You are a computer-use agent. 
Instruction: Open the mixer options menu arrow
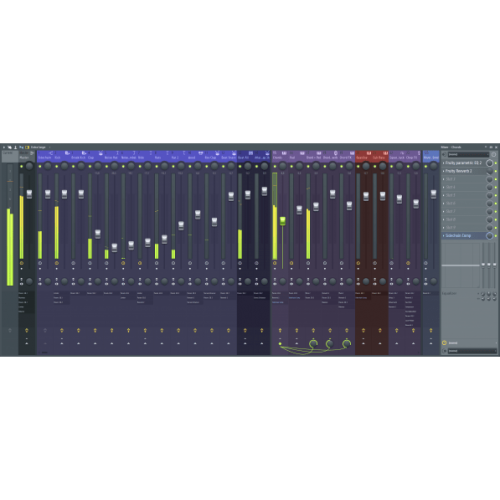tap(4, 147)
